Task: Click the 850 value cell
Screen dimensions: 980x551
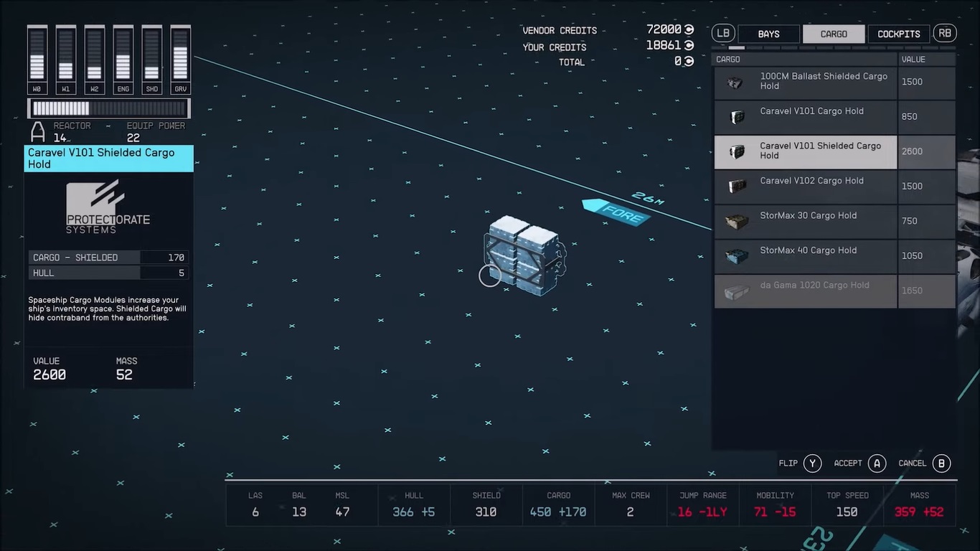Action: coord(926,117)
